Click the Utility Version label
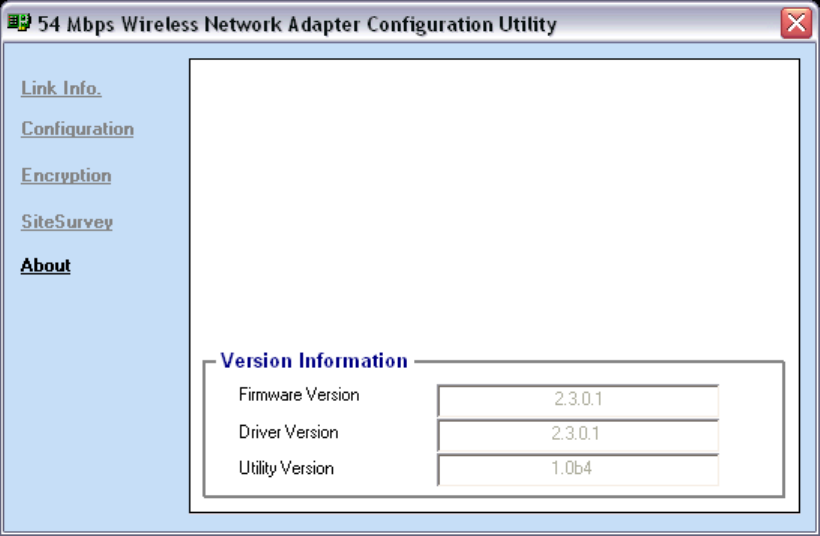Image resolution: width=820 pixels, height=536 pixels. (x=286, y=467)
